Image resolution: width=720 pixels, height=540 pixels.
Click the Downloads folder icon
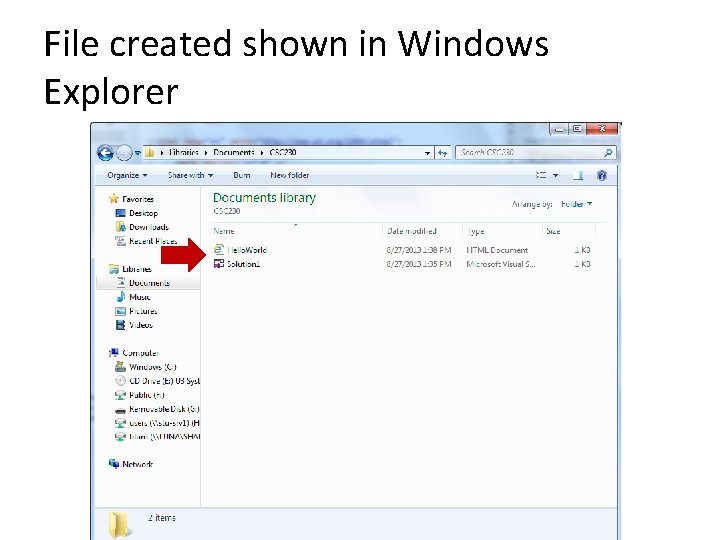pyautogui.click(x=120, y=226)
